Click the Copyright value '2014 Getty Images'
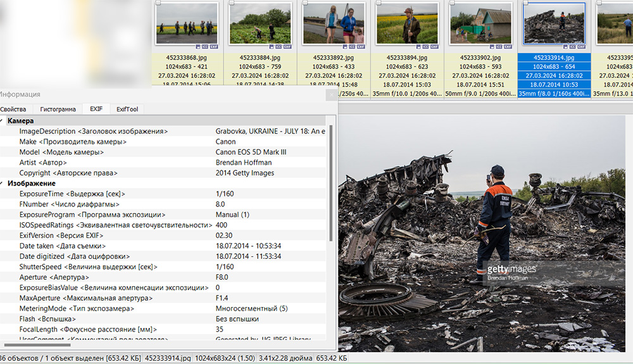The height and width of the screenshot is (364, 633). pyautogui.click(x=244, y=173)
